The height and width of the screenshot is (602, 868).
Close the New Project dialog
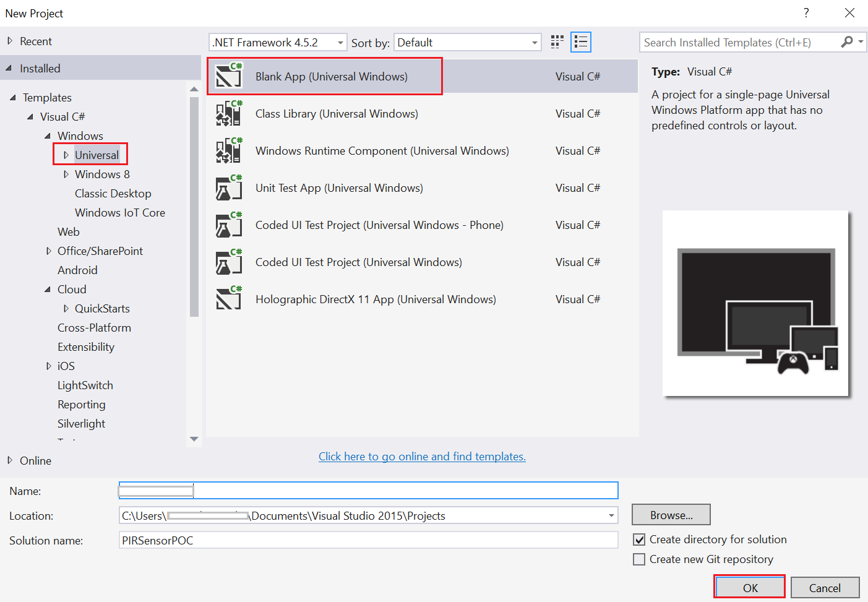(849, 13)
